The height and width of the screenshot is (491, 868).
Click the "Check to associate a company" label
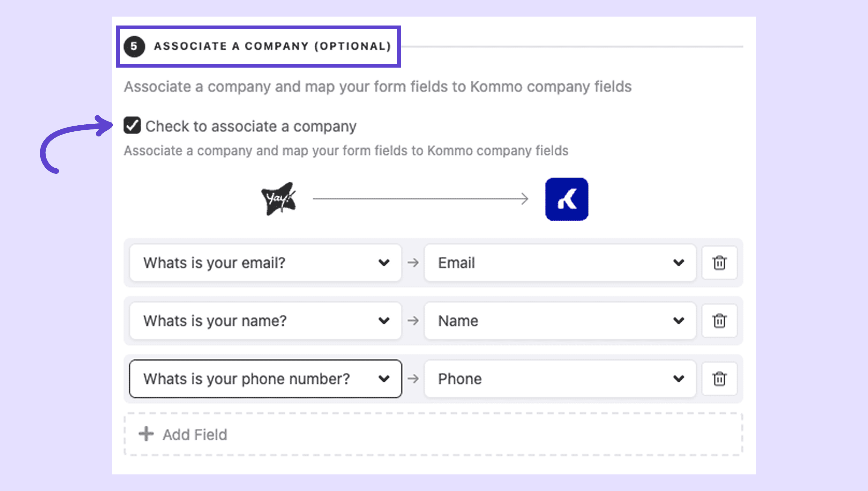point(251,127)
